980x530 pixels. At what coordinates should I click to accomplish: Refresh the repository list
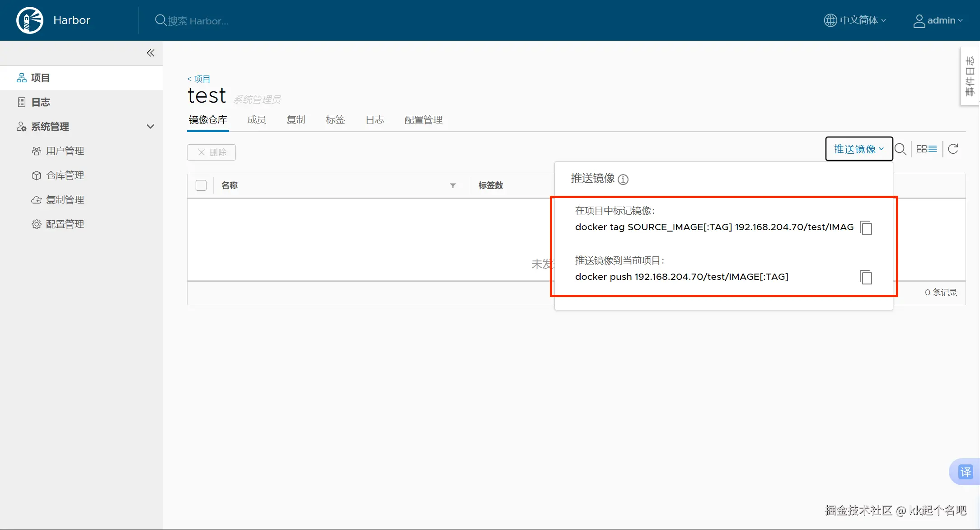953,149
